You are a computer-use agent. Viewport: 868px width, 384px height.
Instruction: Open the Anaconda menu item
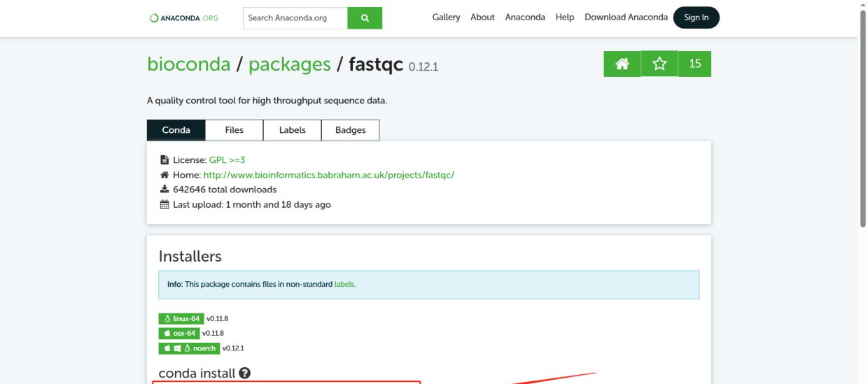[525, 17]
